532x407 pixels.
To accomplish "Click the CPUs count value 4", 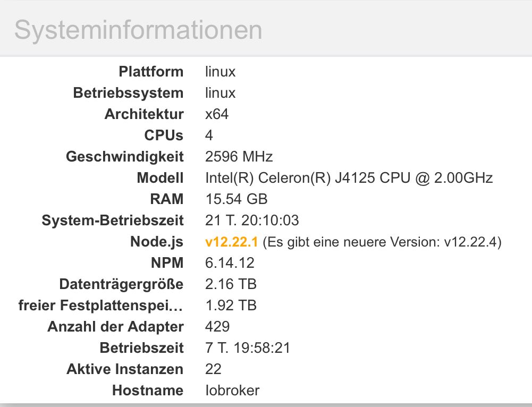I will click(209, 135).
